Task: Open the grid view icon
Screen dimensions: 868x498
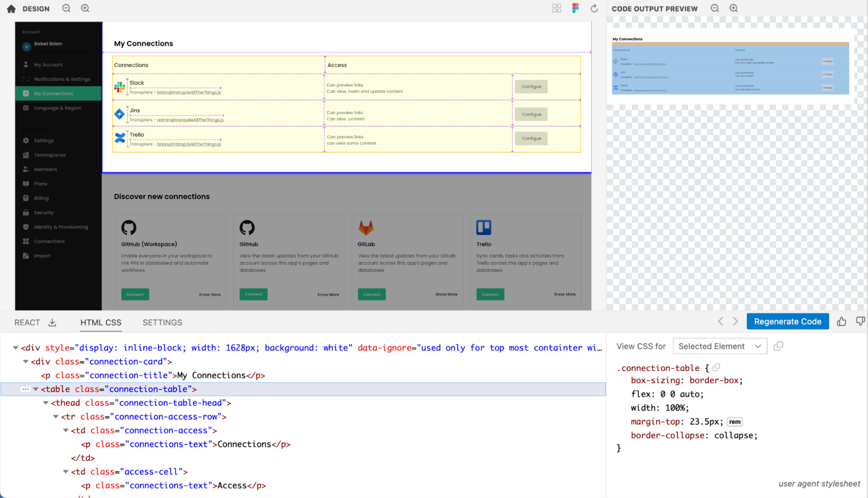Action: coord(557,8)
